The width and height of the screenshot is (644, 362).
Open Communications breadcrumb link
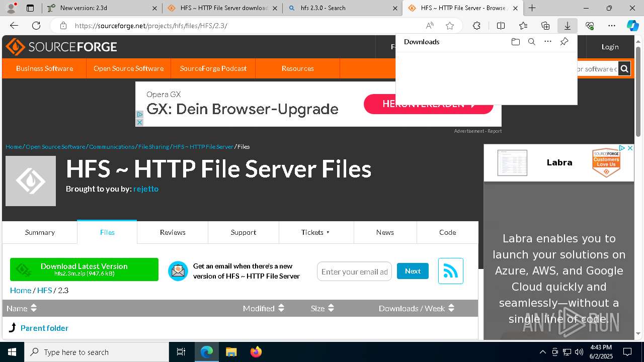click(x=112, y=146)
